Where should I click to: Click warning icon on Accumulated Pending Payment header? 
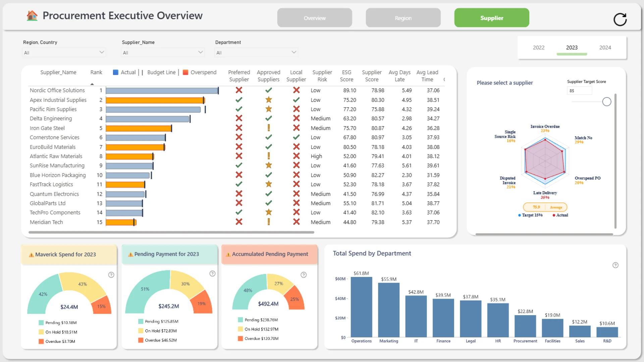[228, 254]
